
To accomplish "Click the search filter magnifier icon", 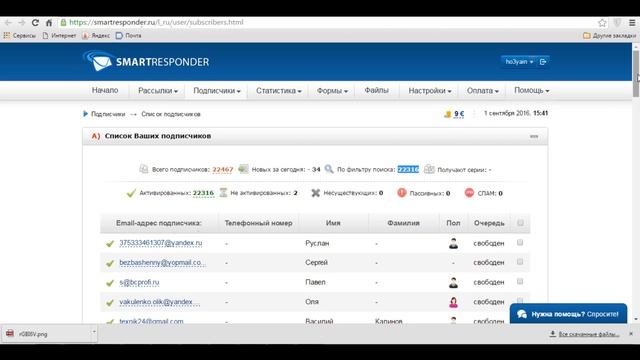I will point(329,169).
